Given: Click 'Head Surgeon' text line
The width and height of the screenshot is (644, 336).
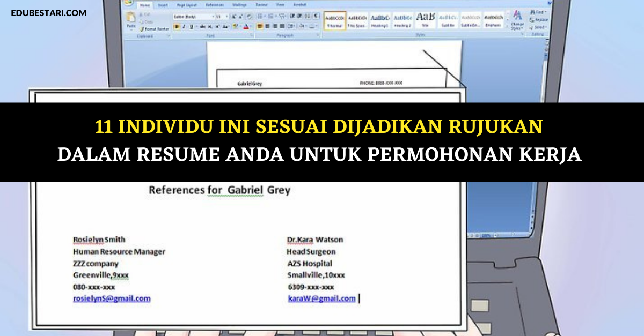Looking at the screenshot, I should click(x=311, y=251).
